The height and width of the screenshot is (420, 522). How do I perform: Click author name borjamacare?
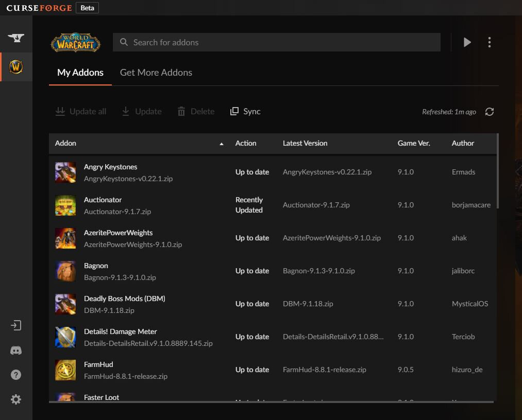[x=471, y=205]
